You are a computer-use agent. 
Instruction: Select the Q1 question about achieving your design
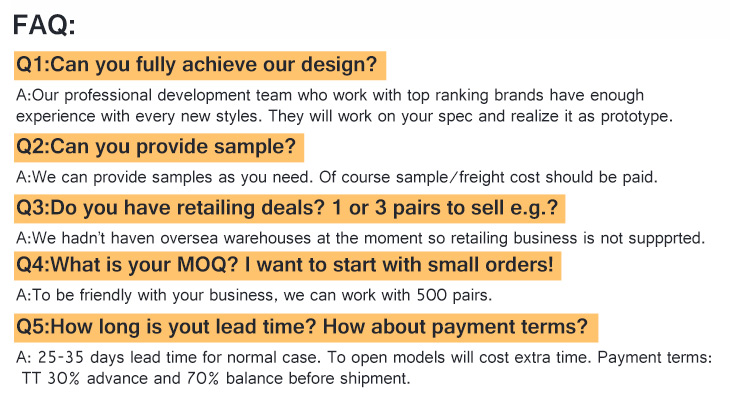click(198, 66)
